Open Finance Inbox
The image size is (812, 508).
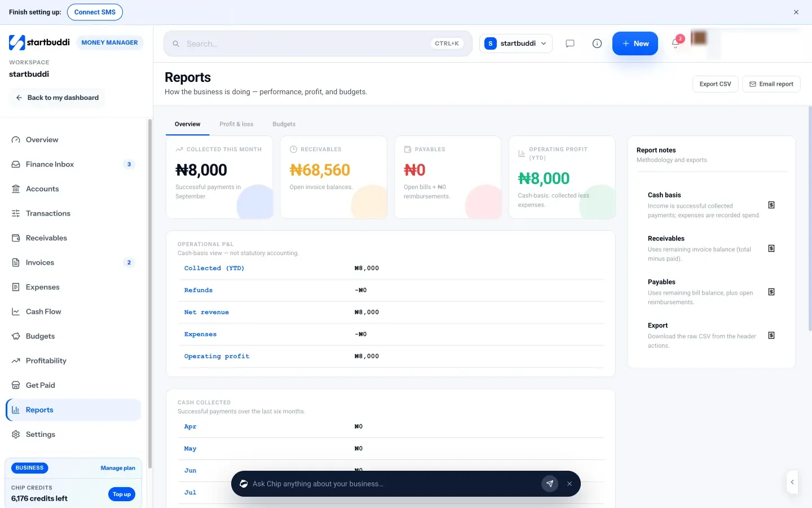[x=73, y=164]
